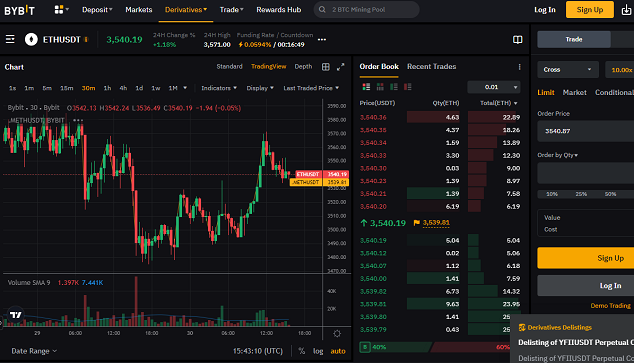The image size is (634, 363).
Task: Open the Markets menu item
Action: 139,10
